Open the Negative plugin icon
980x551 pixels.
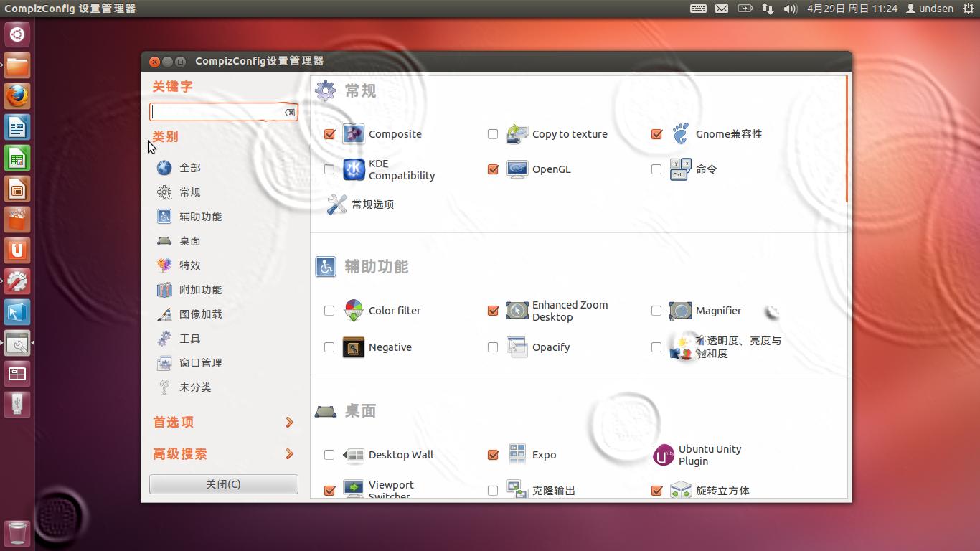click(354, 347)
